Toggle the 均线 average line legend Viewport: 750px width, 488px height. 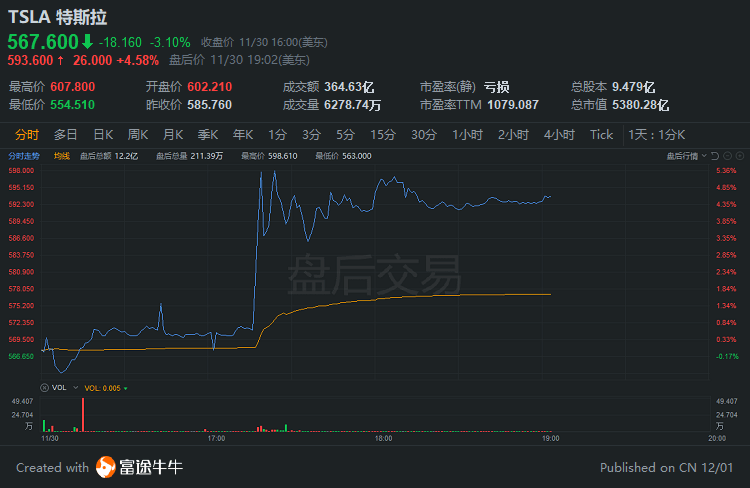coord(62,156)
